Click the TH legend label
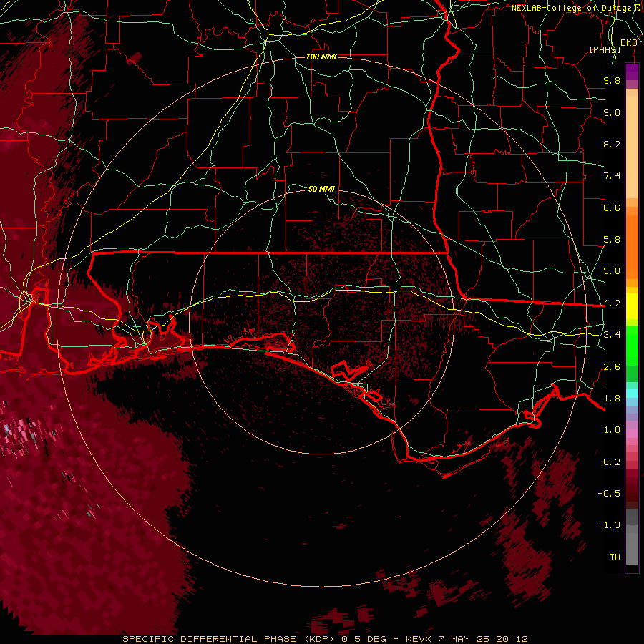This screenshot has height=644, width=644. point(615,557)
